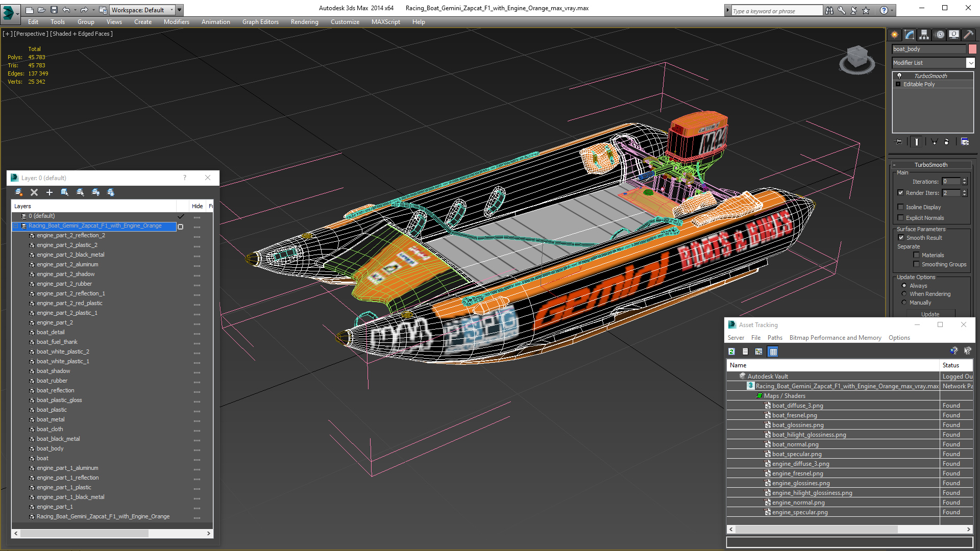Screen dimensions: 980x551
Task: Select the Always update radio button
Action: point(904,286)
